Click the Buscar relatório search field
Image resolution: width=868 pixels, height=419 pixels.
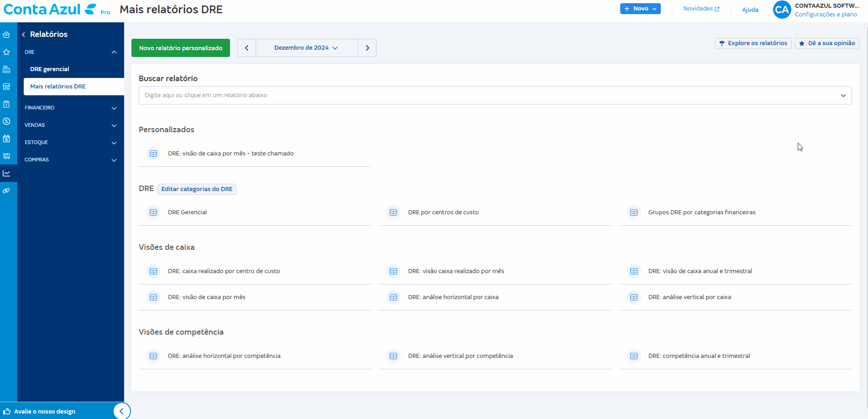[488, 95]
